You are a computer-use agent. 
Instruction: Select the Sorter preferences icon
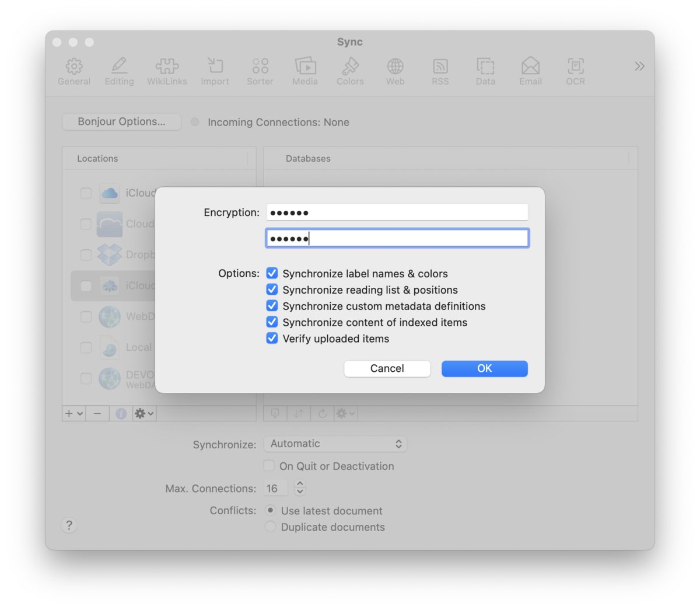coord(260,72)
